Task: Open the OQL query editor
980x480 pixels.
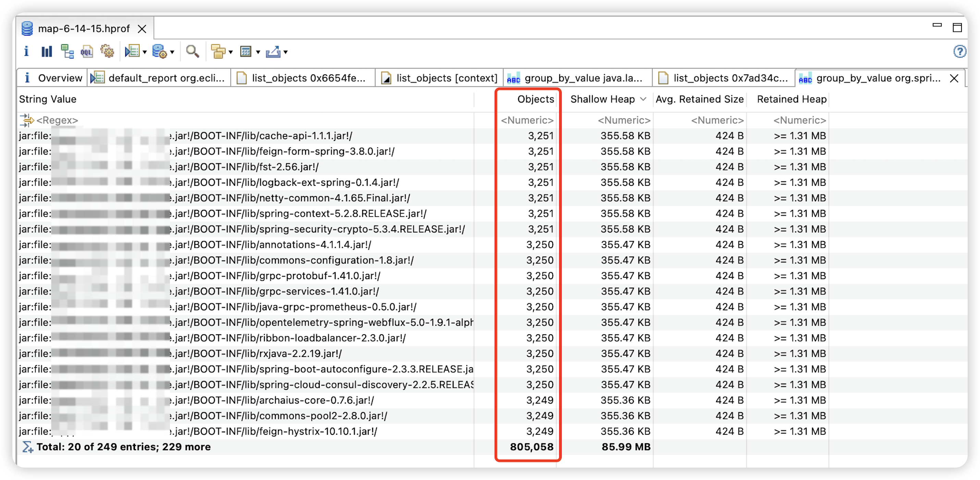Action: tap(87, 51)
